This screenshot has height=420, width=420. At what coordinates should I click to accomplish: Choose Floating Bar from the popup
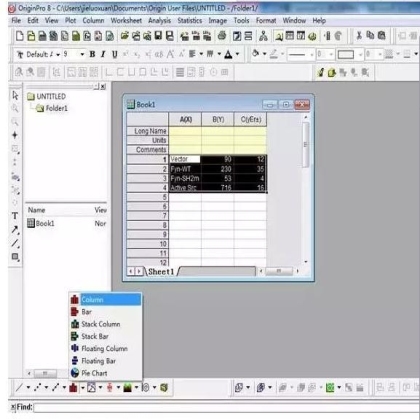pyautogui.click(x=105, y=361)
